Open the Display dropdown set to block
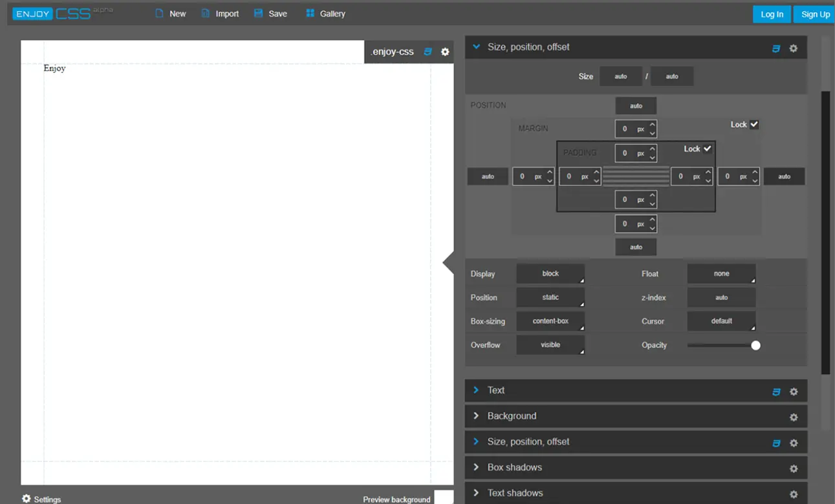This screenshot has height=504, width=835. coord(550,273)
